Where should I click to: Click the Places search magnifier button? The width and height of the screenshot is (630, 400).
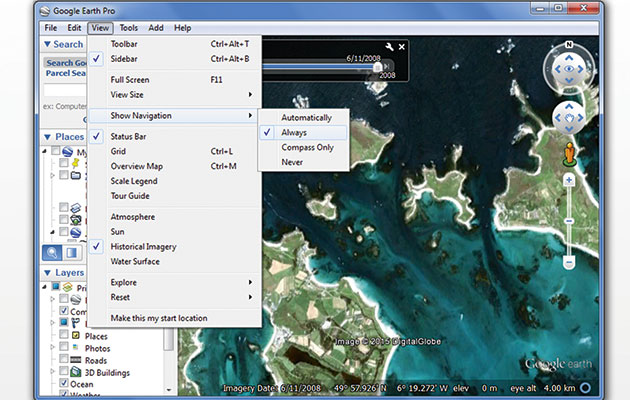click(52, 253)
